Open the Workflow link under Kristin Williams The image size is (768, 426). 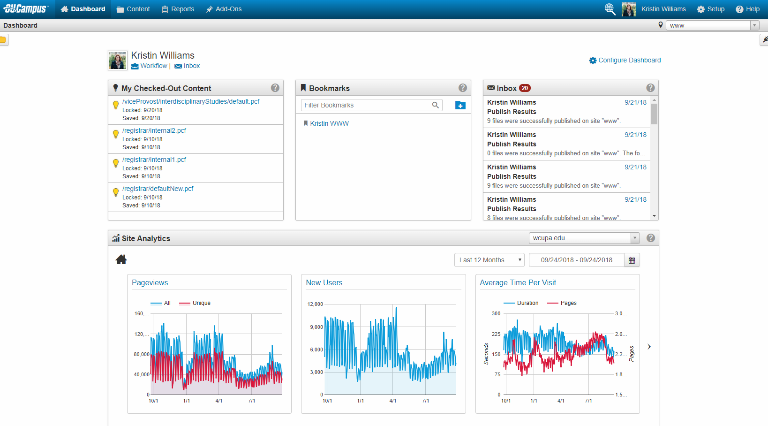(x=149, y=66)
